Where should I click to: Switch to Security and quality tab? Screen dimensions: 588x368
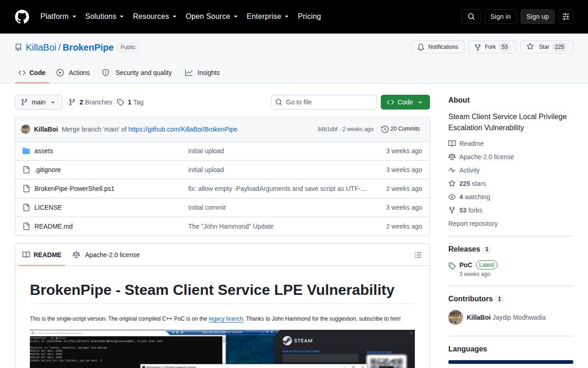point(137,73)
